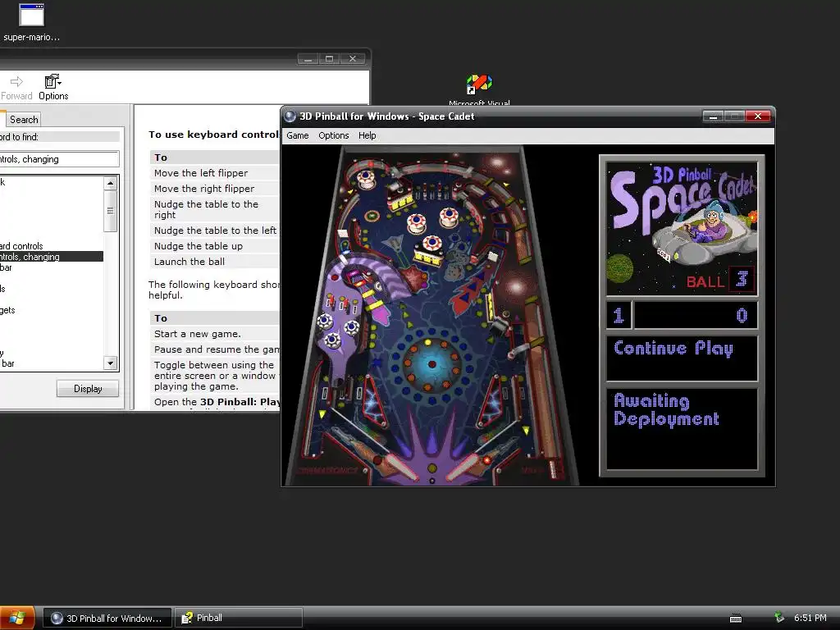Click the BALL 3 counter display
The image size is (840, 630).
720,280
